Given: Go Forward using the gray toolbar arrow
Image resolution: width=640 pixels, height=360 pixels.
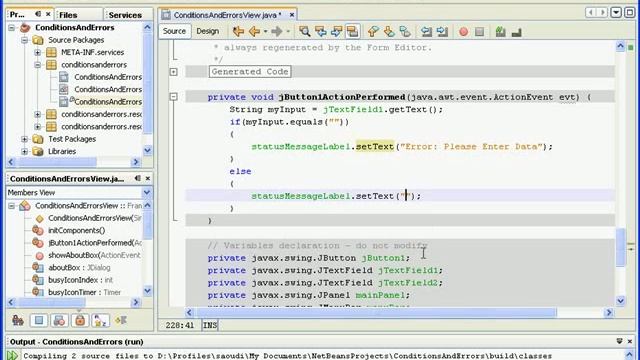Looking at the screenshot, I should coord(277,31).
